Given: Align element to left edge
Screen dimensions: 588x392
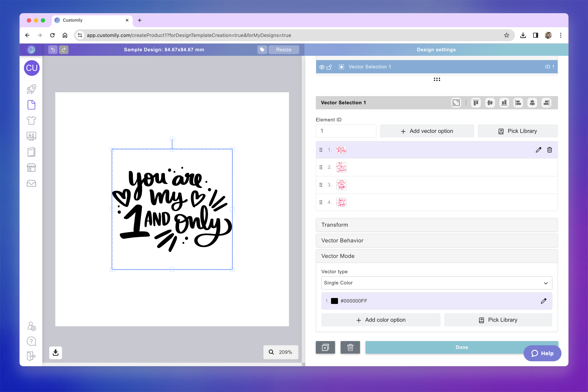Looking at the screenshot, I should point(518,103).
